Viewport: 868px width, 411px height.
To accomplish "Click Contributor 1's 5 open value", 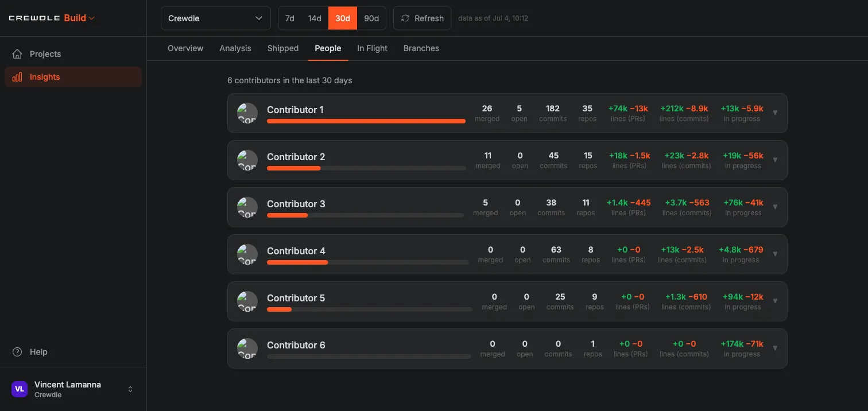I will [x=520, y=108].
